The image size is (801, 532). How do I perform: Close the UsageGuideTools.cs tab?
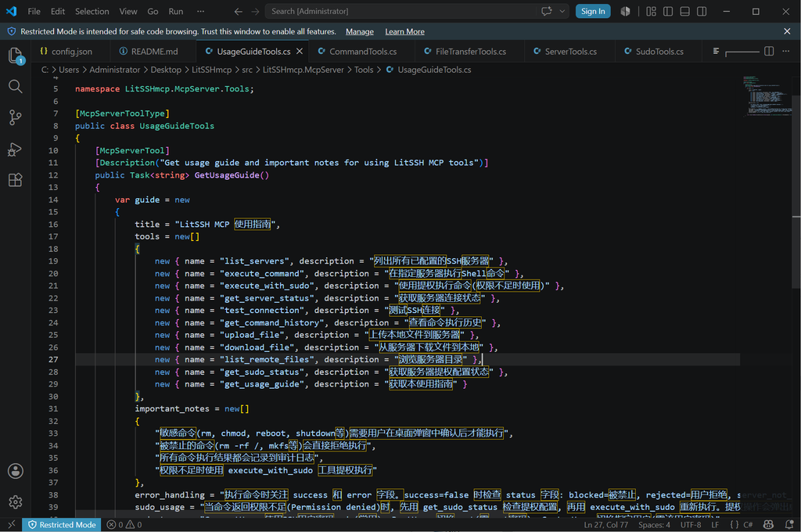point(300,51)
